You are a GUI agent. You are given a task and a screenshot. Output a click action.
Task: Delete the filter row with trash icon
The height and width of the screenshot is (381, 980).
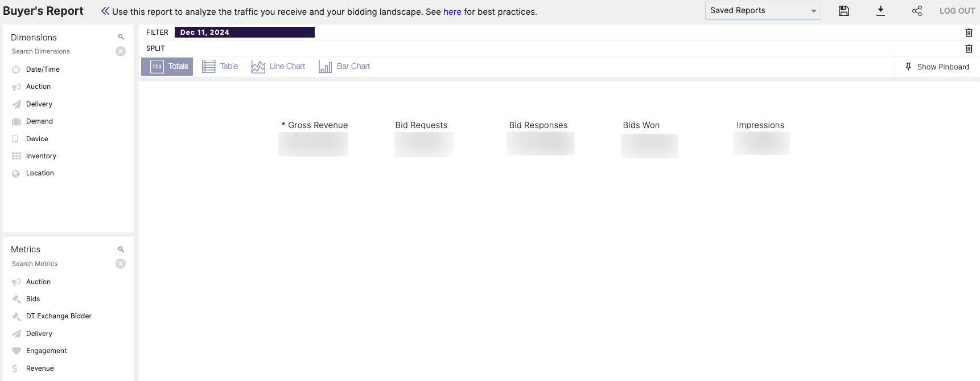[x=969, y=32]
